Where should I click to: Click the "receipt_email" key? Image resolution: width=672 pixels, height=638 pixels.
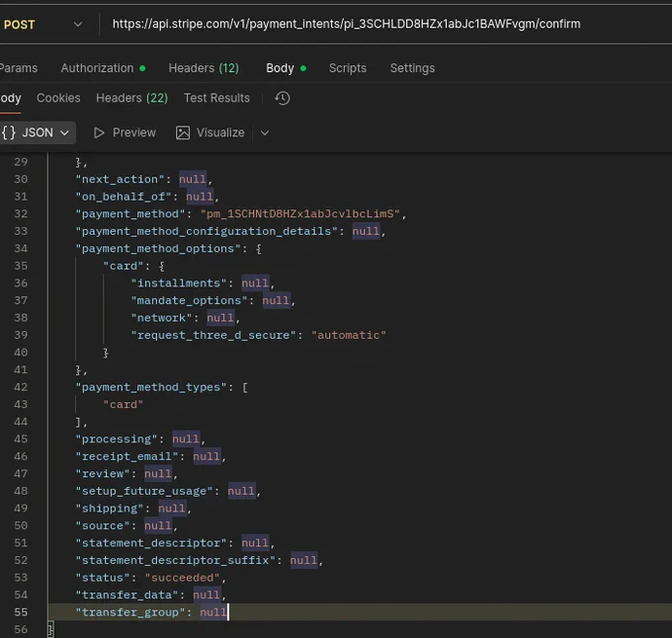[126, 456]
